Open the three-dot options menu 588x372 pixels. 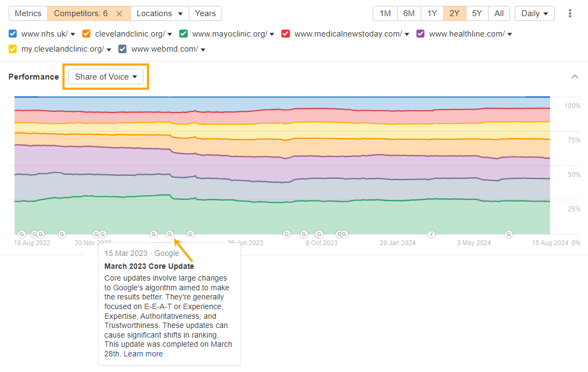pos(570,13)
